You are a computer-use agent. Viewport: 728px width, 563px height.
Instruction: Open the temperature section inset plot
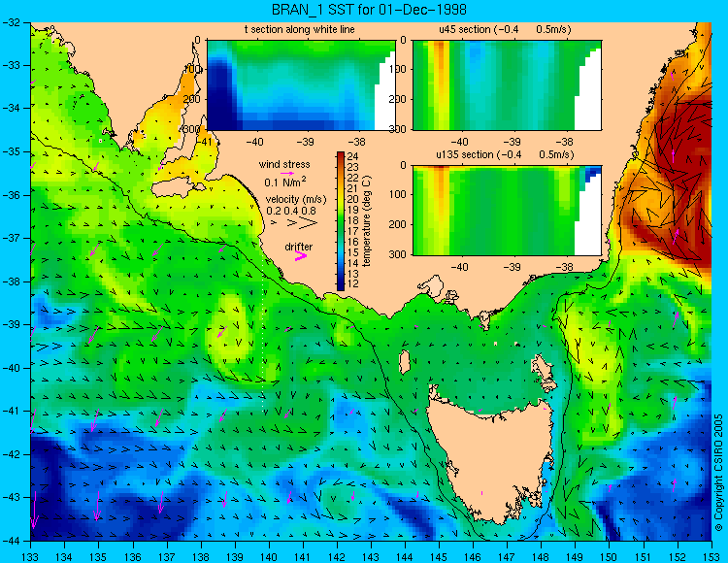point(301,85)
